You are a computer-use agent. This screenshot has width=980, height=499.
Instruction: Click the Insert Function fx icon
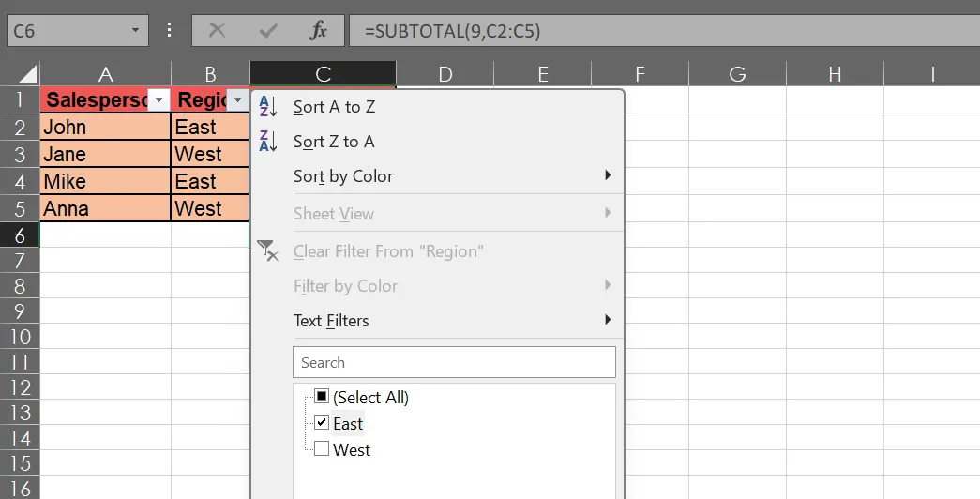[318, 30]
